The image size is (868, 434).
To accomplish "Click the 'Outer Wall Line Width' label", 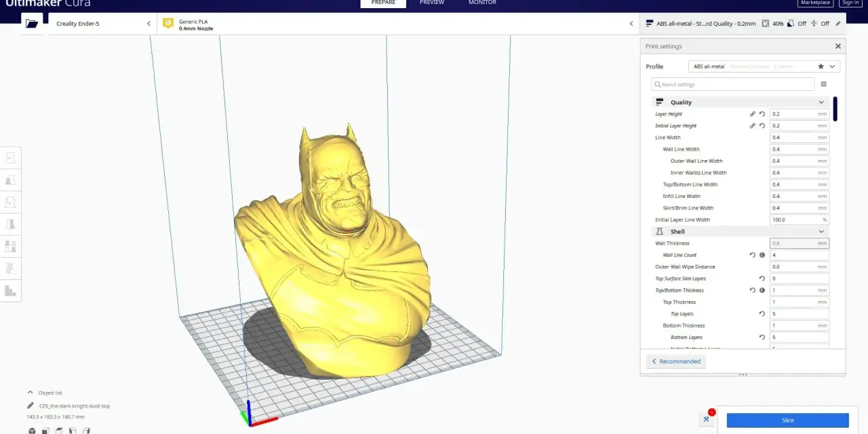I will coord(696,161).
